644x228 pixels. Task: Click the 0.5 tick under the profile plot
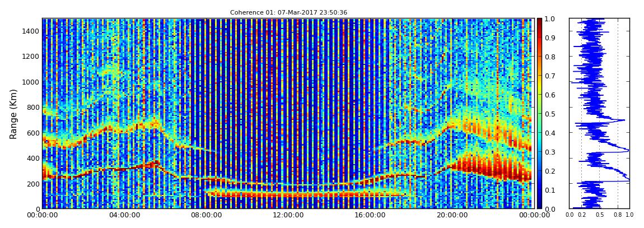pos(600,215)
